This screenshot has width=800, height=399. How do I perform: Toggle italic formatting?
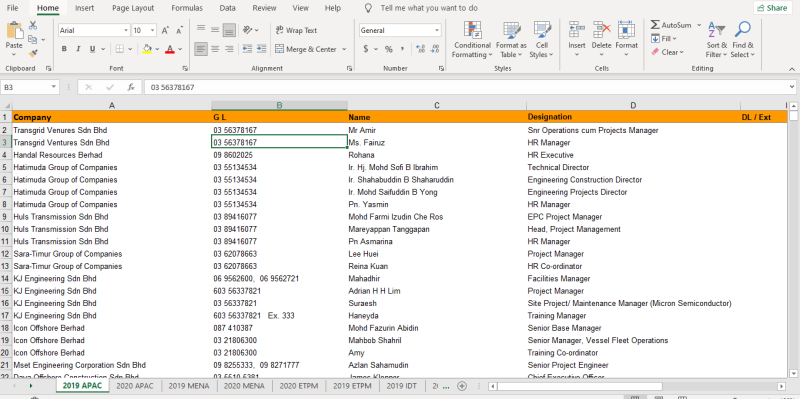point(78,49)
